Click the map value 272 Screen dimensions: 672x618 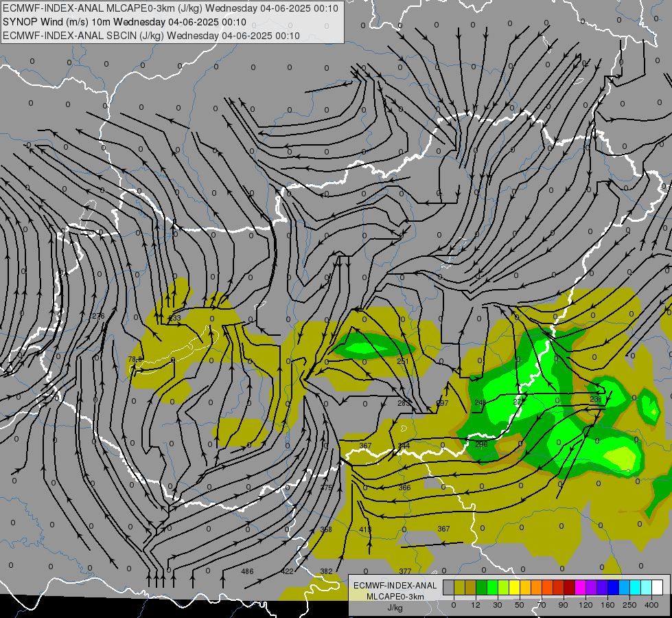coord(519,402)
